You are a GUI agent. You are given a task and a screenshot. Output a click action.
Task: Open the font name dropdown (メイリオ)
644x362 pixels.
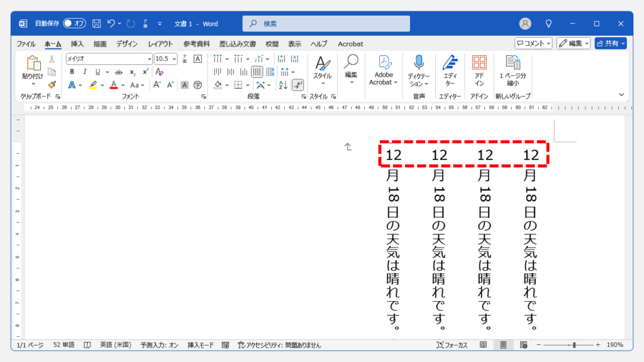(x=148, y=58)
